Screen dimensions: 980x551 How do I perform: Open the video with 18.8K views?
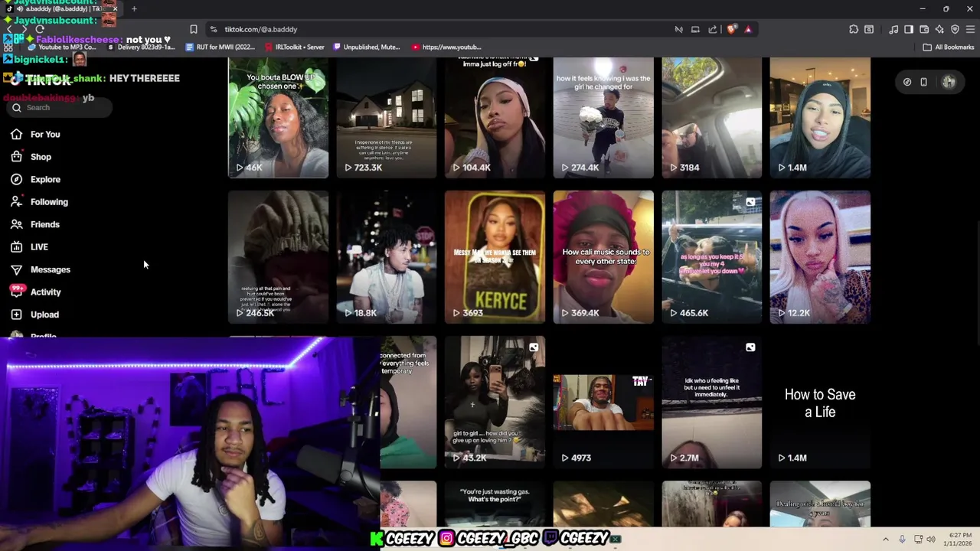[x=387, y=257]
